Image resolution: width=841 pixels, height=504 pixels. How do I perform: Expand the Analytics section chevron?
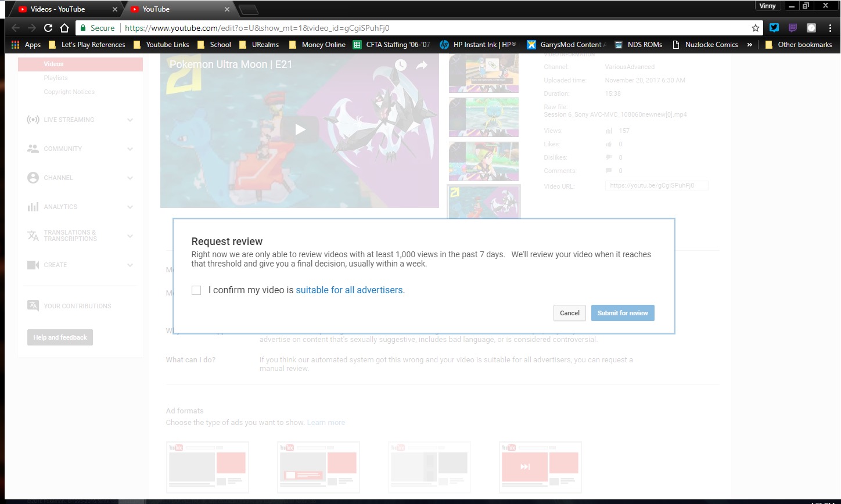coord(130,207)
